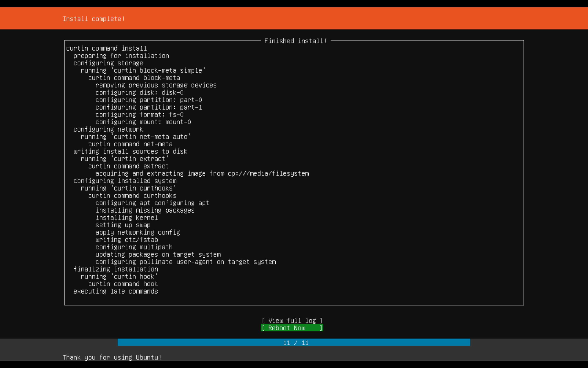Click the 'setting up swap' line
Viewport: 588px width, 368px height.
(x=123, y=225)
